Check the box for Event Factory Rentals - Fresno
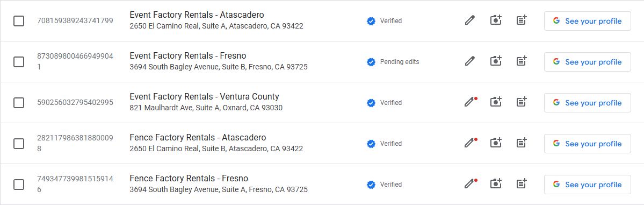 pos(18,62)
